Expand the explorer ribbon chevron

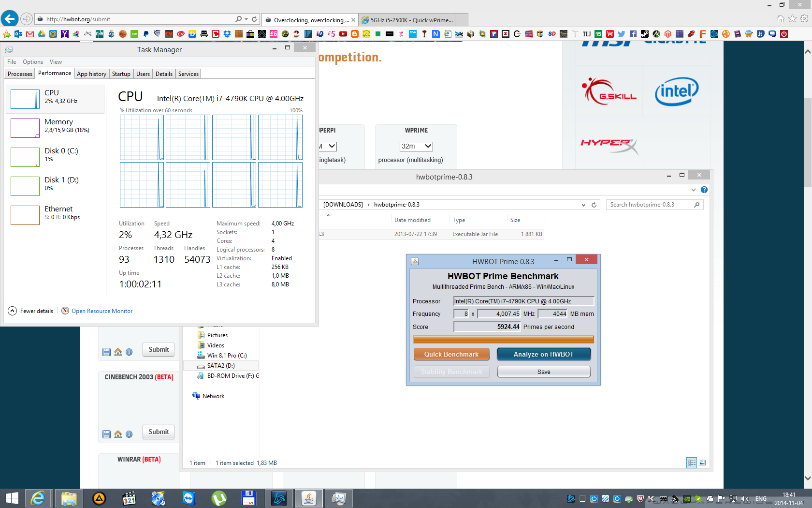694,190
